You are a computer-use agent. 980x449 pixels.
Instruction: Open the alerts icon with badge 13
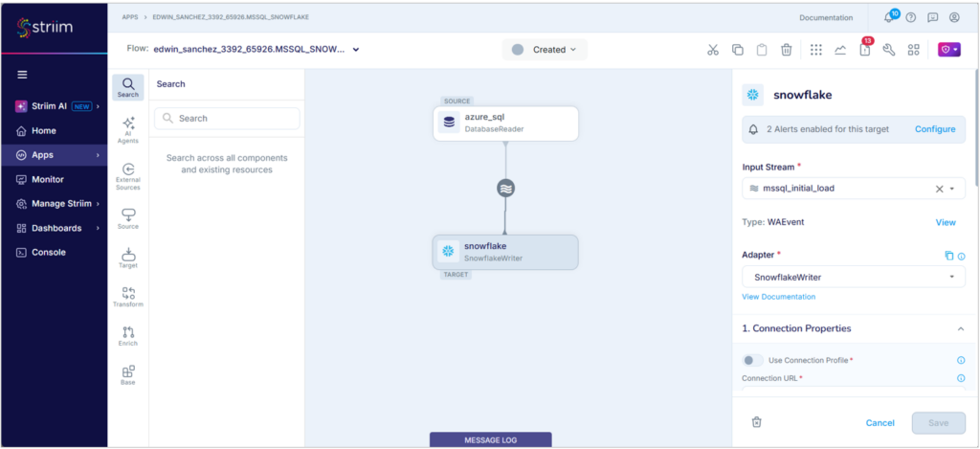pyautogui.click(x=865, y=50)
